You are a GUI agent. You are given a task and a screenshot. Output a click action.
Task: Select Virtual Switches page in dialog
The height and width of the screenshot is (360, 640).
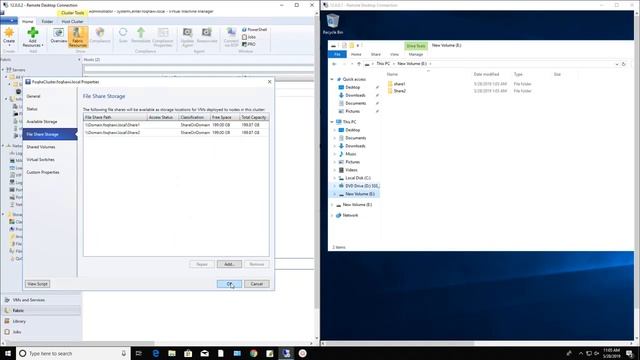50,160
